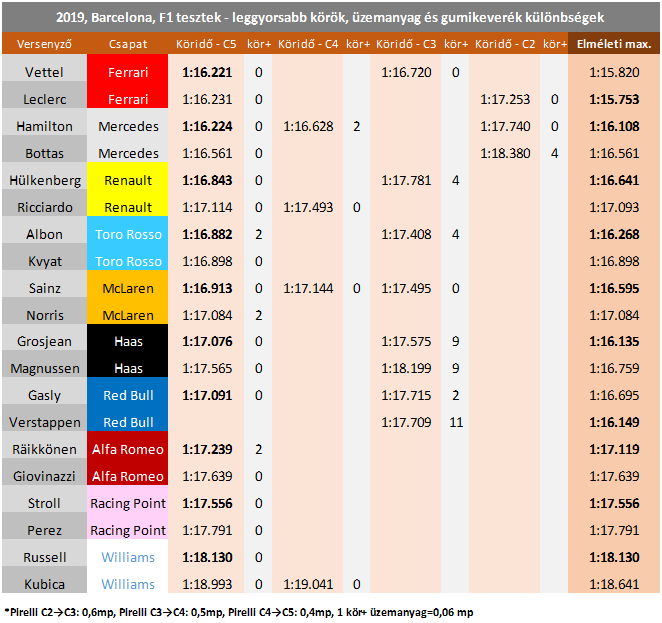Click Verstappen's lap offset value '11'
The image size is (662, 623).
[x=456, y=422]
